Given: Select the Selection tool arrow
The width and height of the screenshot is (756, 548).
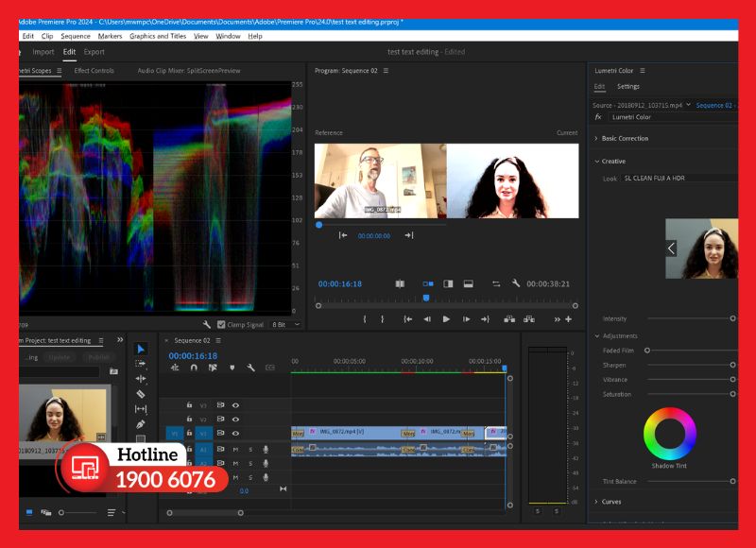Looking at the screenshot, I should [140, 349].
